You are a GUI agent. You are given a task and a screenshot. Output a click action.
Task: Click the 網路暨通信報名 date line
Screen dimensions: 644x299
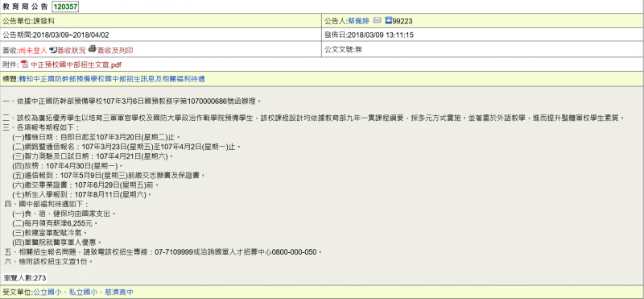pyautogui.click(x=126, y=146)
